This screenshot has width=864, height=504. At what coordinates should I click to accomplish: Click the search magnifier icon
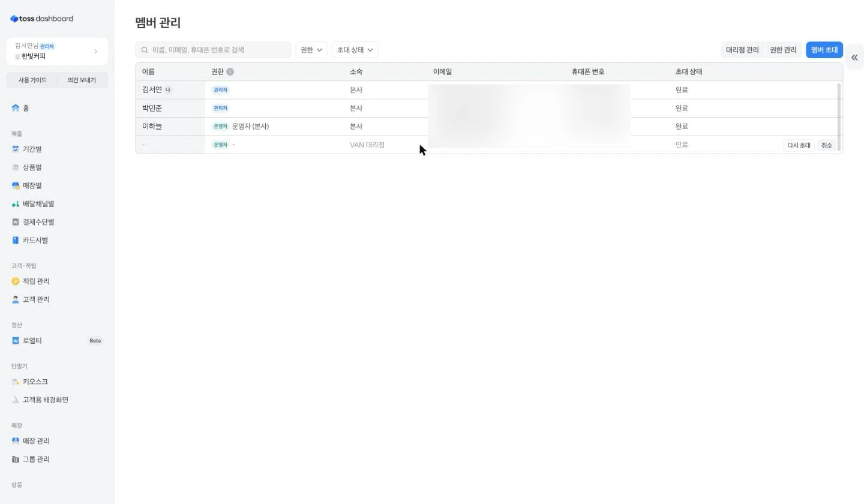[x=145, y=50]
